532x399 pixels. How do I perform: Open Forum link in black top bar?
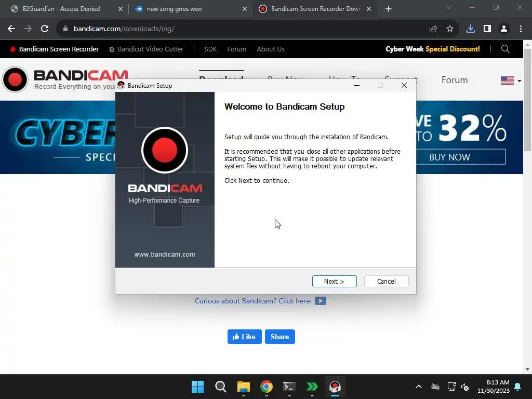[x=236, y=49]
